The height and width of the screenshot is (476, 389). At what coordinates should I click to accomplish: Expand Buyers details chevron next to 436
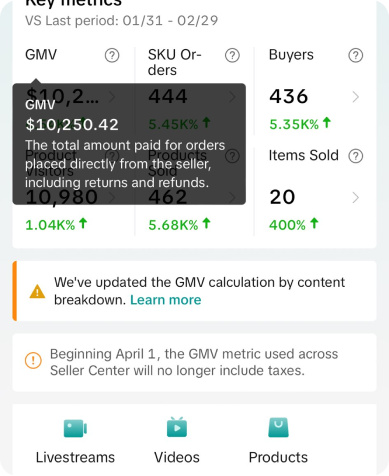(356, 97)
